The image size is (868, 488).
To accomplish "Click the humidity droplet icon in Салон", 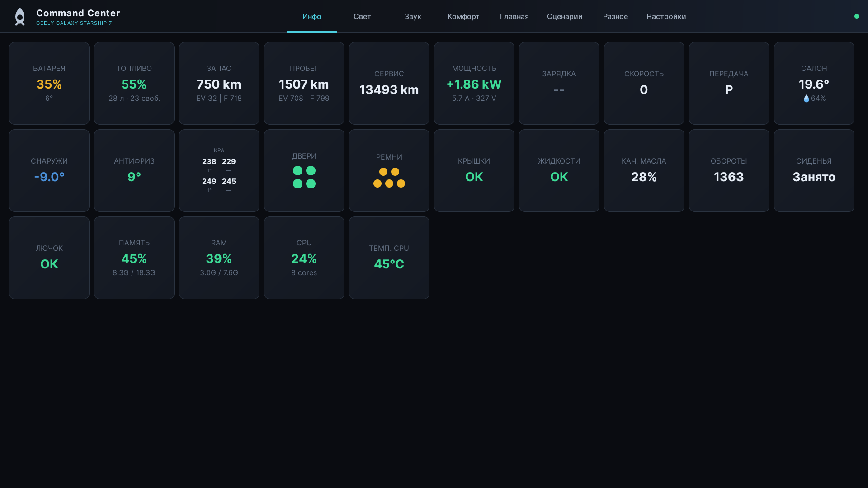I will 806,99.
